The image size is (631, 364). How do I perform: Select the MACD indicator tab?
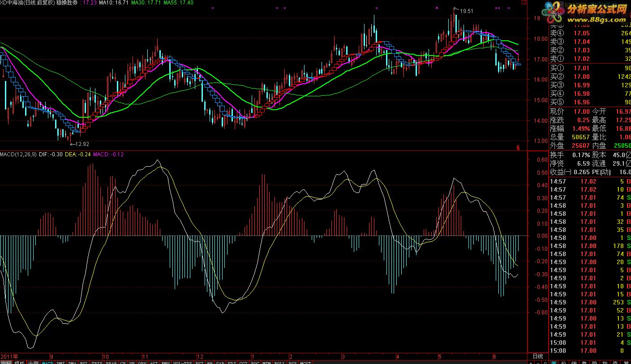coord(47,361)
